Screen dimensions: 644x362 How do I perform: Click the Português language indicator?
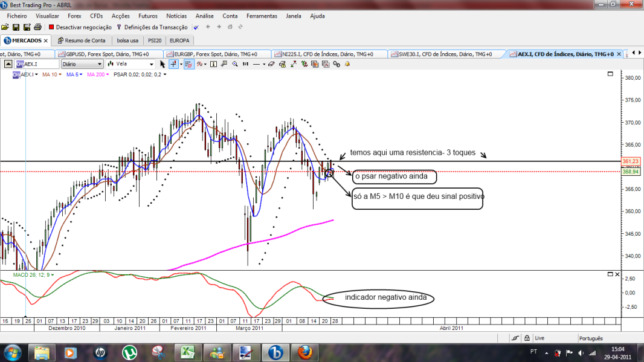click(x=591, y=338)
